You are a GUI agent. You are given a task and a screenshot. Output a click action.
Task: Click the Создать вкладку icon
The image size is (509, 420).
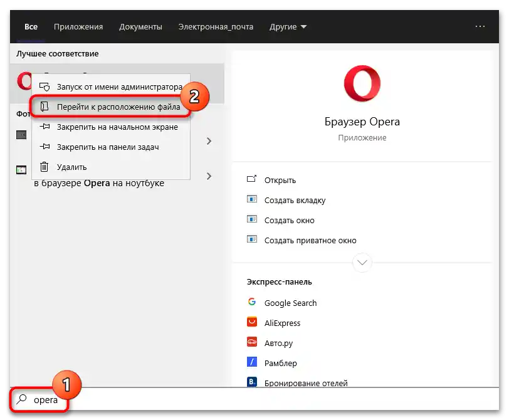pyautogui.click(x=251, y=199)
